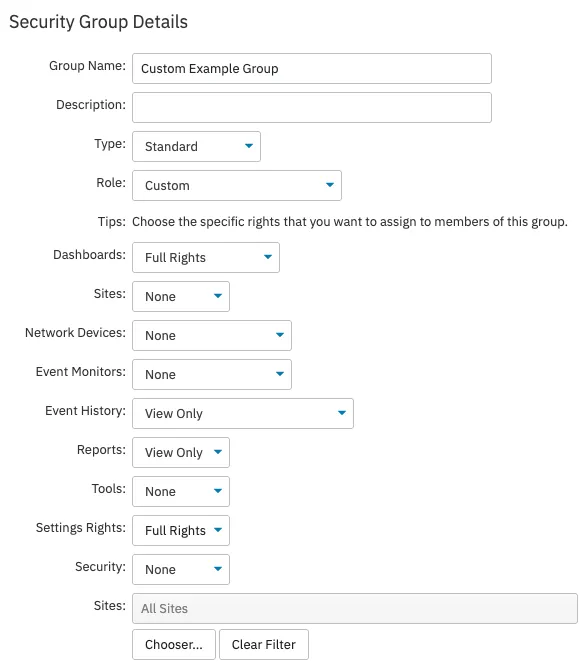Image resolution: width=588 pixels, height=664 pixels.
Task: Open the Event Monitors dropdown
Action: pyautogui.click(x=212, y=374)
